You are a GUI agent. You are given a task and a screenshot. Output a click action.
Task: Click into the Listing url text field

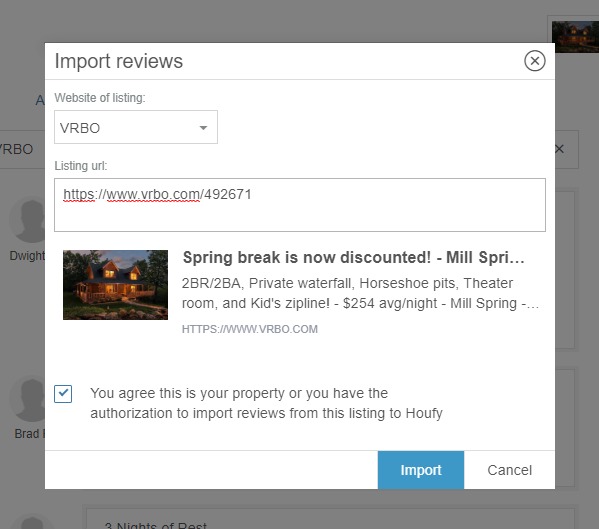pos(300,205)
